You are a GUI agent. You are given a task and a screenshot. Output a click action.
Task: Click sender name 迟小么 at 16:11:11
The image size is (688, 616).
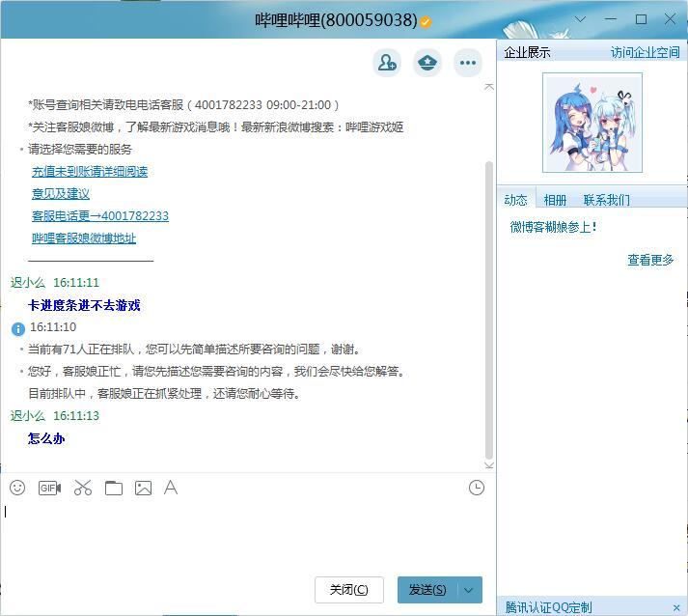[x=28, y=282]
